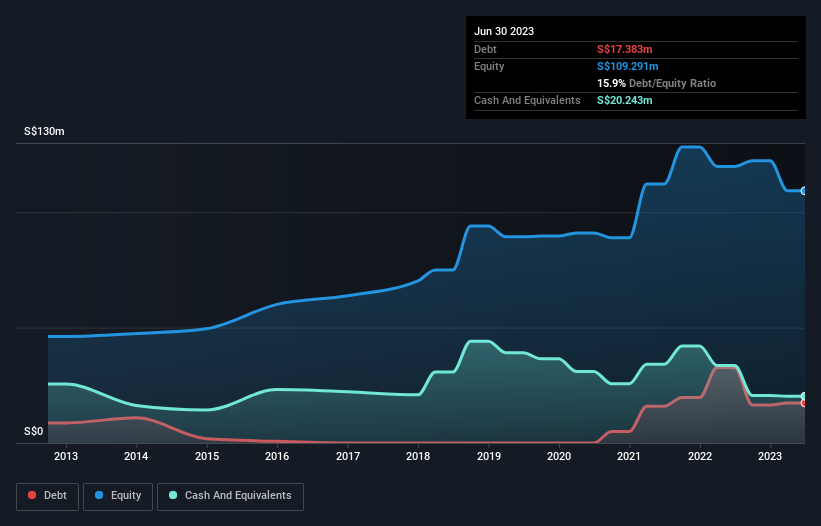Click the S$17.383m debt value
This screenshot has width=821, height=526.
pos(625,49)
